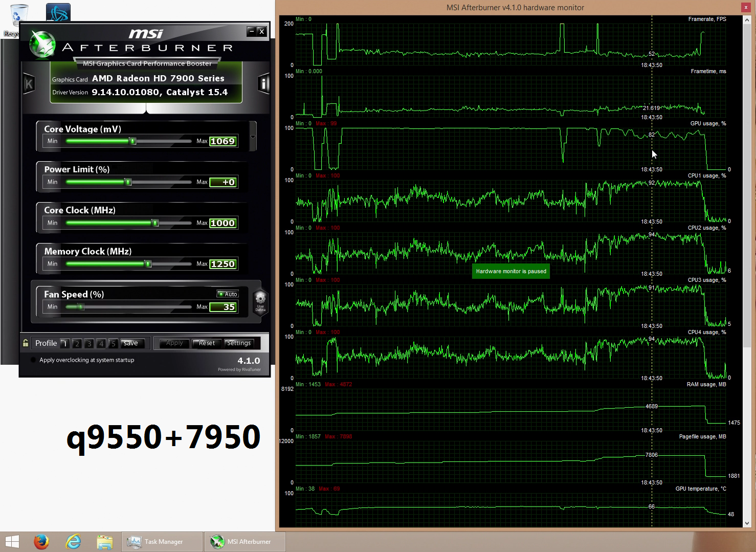Click the fan User Define gear icon
The width and height of the screenshot is (756, 552).
(x=260, y=301)
